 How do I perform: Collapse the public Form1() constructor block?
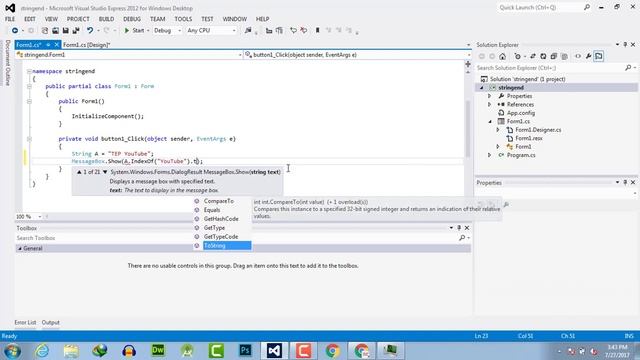point(29,102)
